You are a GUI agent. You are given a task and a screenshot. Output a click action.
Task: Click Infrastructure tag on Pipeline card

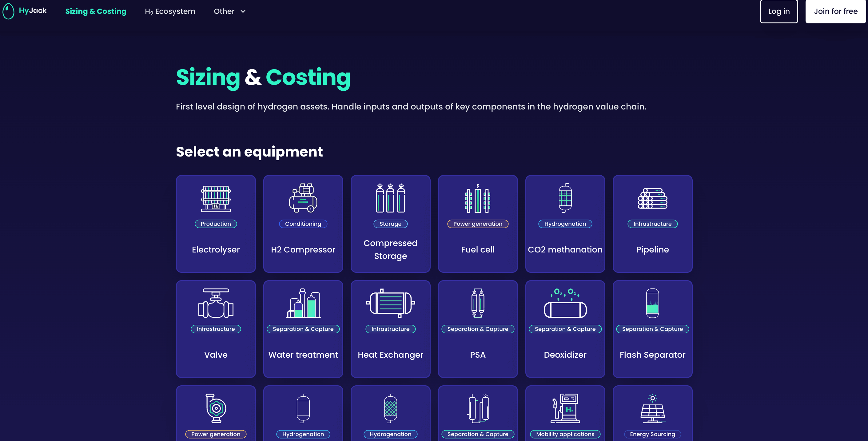[652, 224]
